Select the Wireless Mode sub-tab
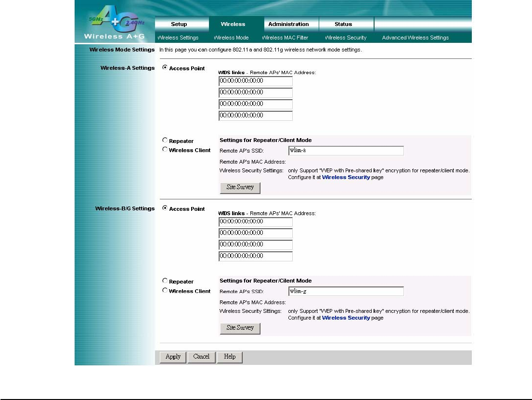 point(231,38)
